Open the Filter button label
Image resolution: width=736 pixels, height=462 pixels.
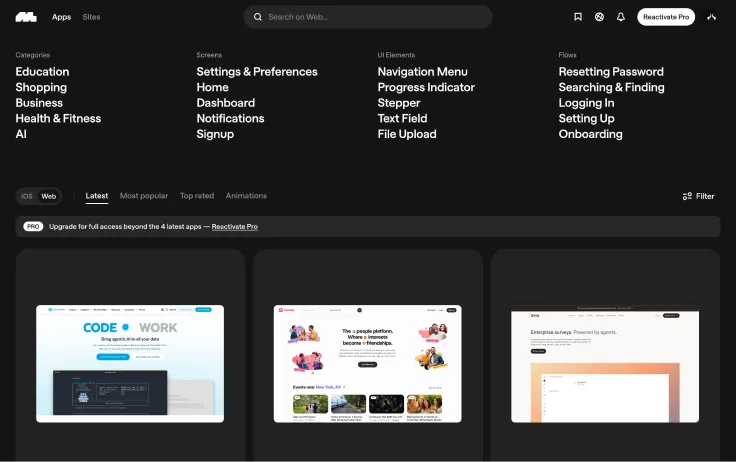pos(705,196)
